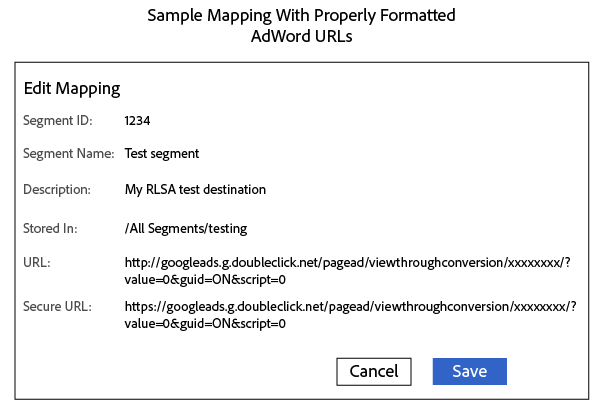605x414 pixels.
Task: Click the Save button
Action: tap(469, 371)
